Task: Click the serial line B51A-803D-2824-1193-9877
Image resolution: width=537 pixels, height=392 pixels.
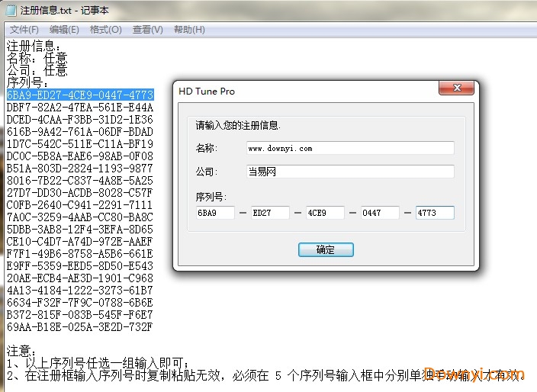Action: pyautogui.click(x=80, y=168)
